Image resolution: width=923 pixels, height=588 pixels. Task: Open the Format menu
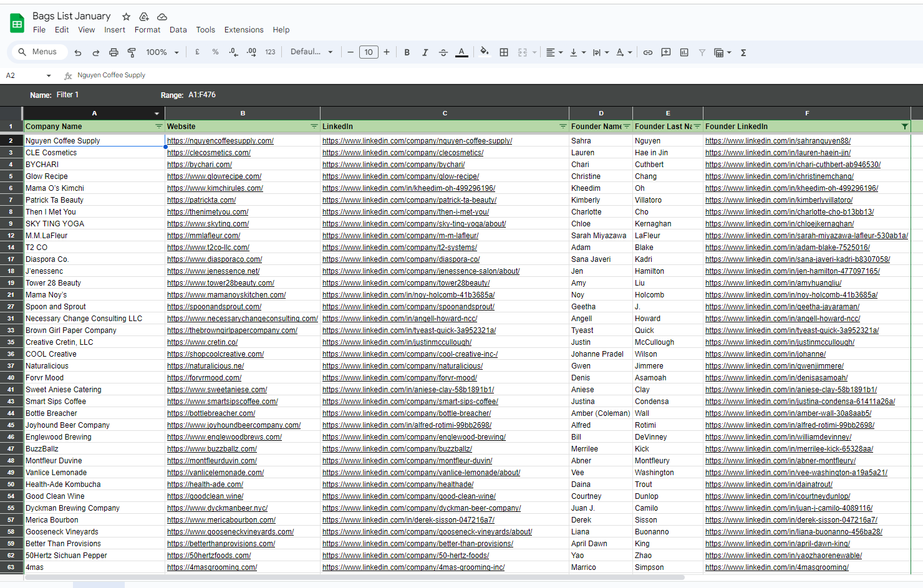(147, 30)
